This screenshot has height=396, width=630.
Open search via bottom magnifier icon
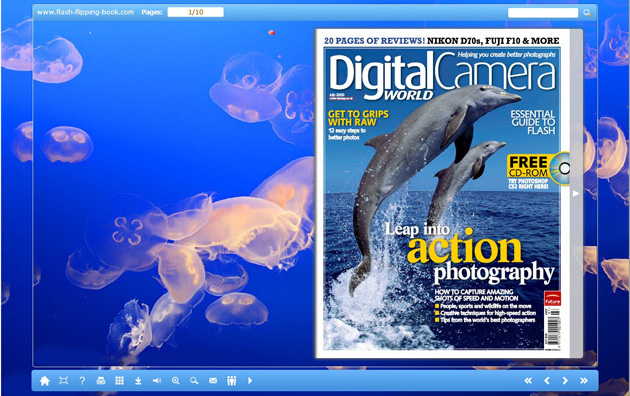click(194, 381)
